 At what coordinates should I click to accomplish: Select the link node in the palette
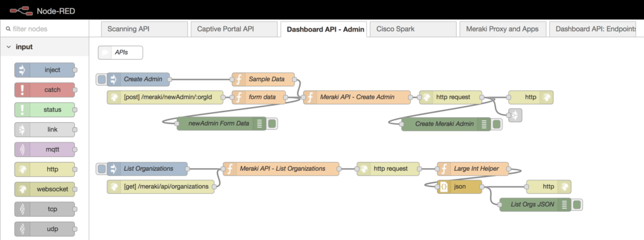click(45, 130)
